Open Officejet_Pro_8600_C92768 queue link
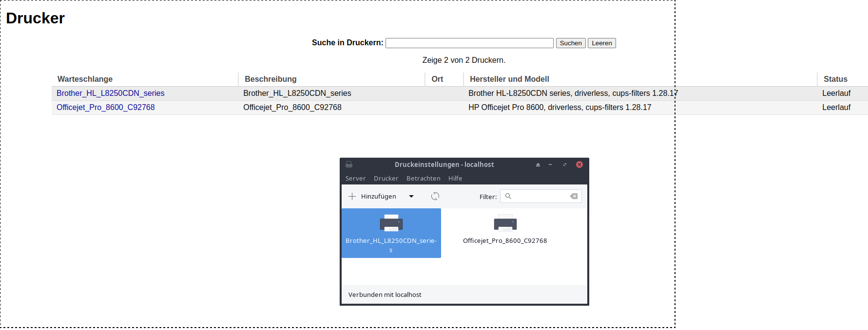 pyautogui.click(x=106, y=107)
